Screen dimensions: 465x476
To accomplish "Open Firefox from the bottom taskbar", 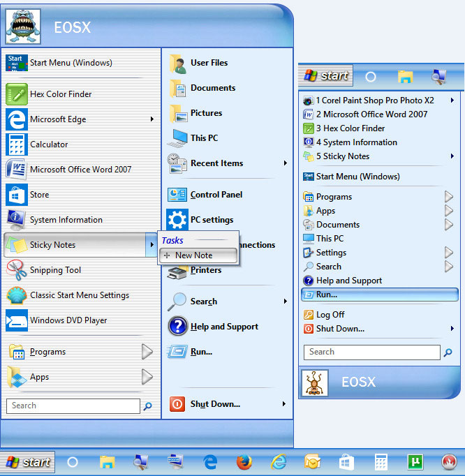I will [244, 462].
